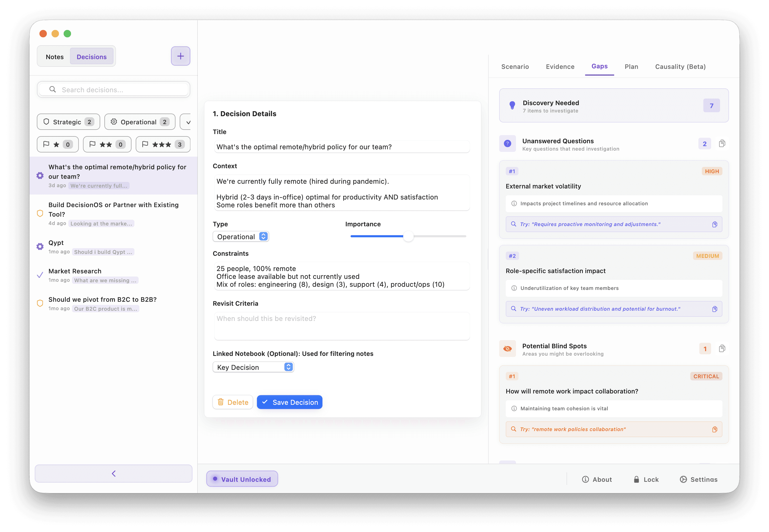This screenshot has height=532, width=769.
Task: Copy the "Requires proactive monitoring" suggestion
Action: pos(714,224)
